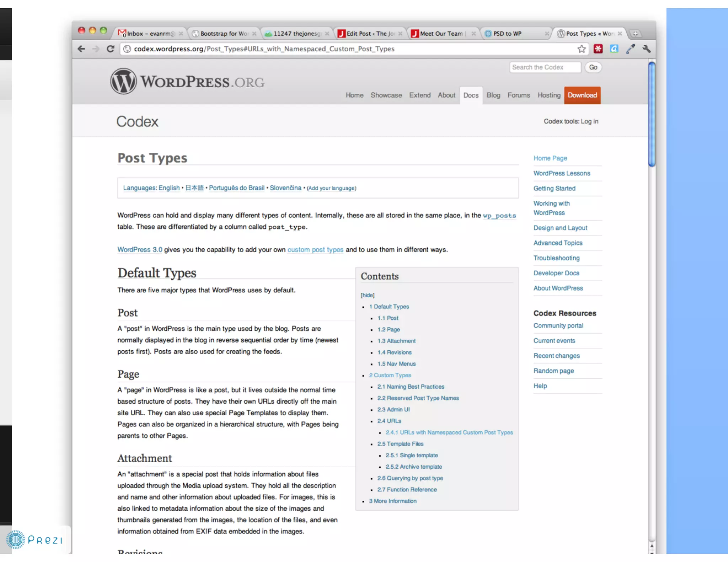Reload the page with refresh icon
728x562 pixels.
click(111, 49)
